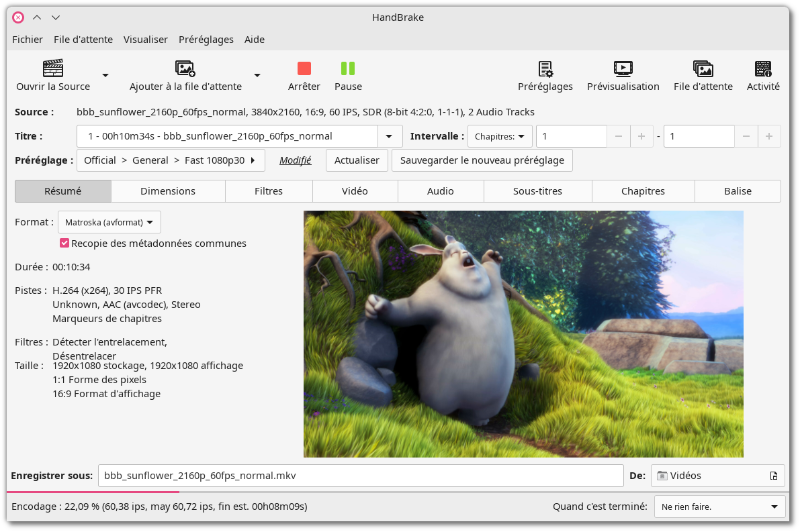
Task: Open the Aide menu
Action: [x=254, y=39]
